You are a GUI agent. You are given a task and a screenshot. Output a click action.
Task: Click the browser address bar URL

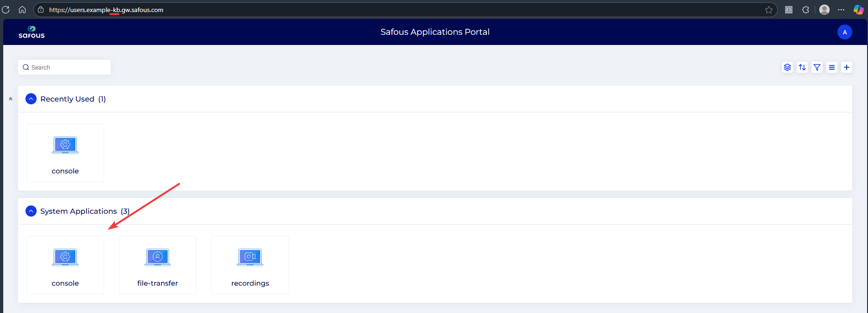[106, 10]
